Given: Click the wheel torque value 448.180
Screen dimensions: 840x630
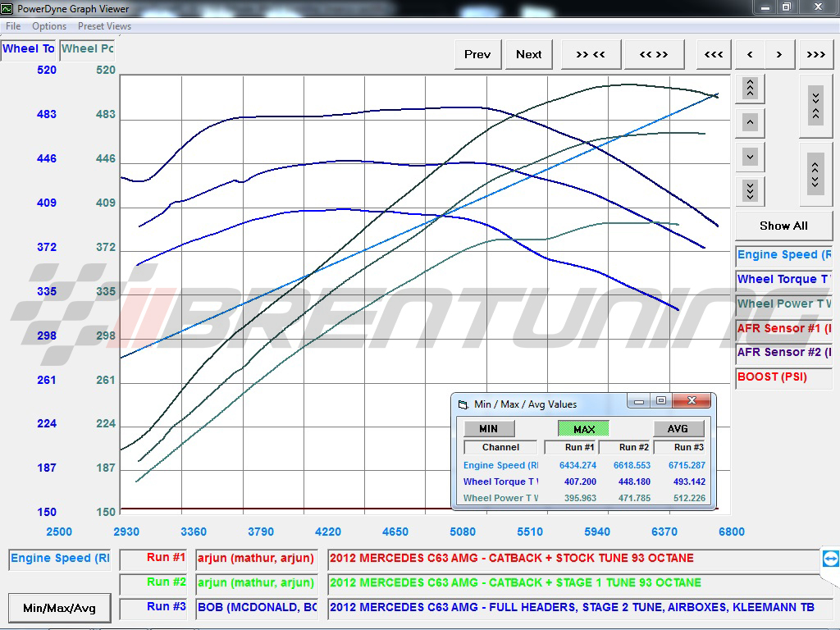Looking at the screenshot, I should point(634,482).
